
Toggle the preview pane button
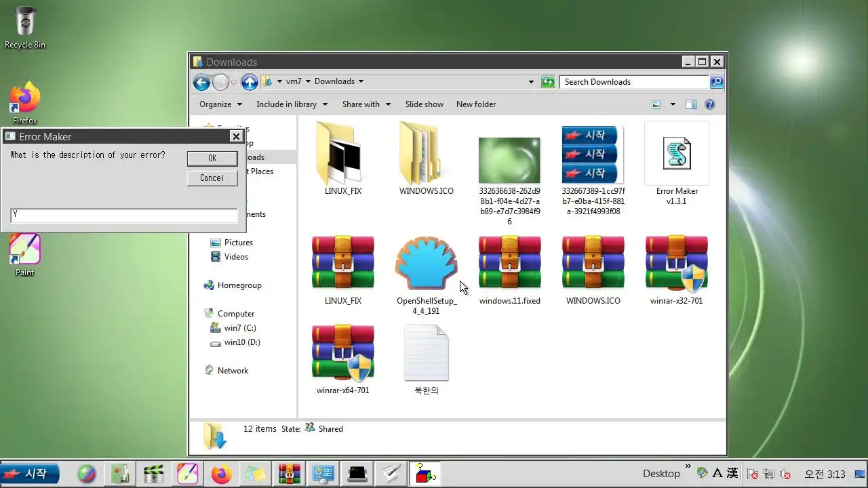(x=691, y=104)
